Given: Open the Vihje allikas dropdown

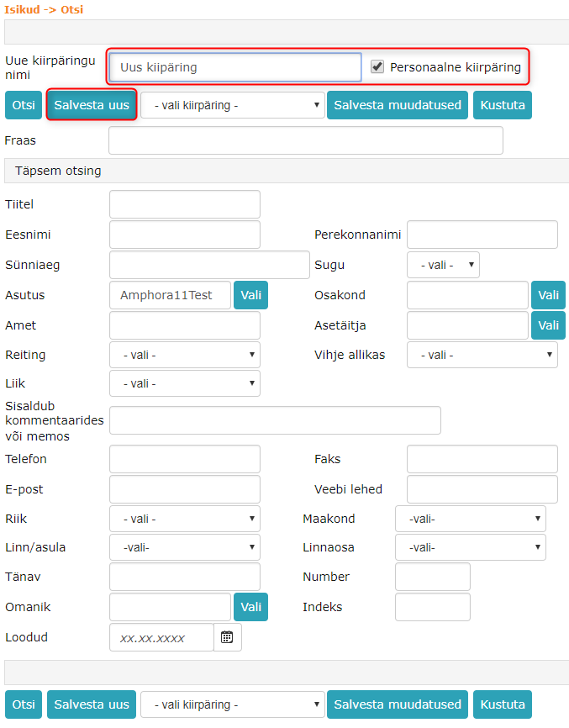Looking at the screenshot, I should pos(482,355).
